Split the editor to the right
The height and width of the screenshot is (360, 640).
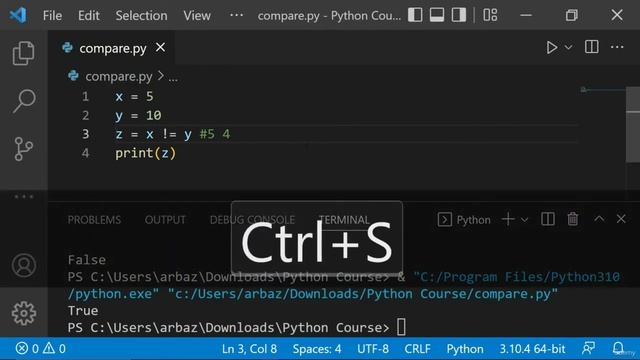click(x=591, y=47)
